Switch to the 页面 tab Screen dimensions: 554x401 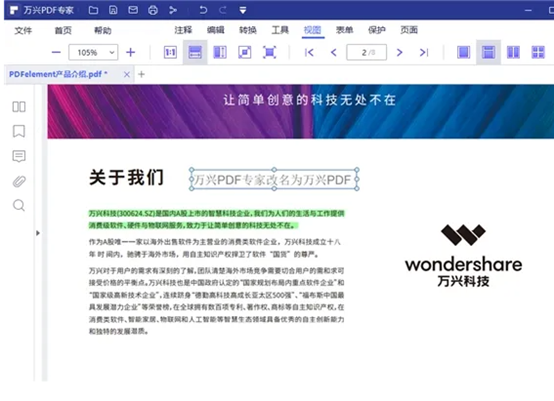pyautogui.click(x=409, y=30)
